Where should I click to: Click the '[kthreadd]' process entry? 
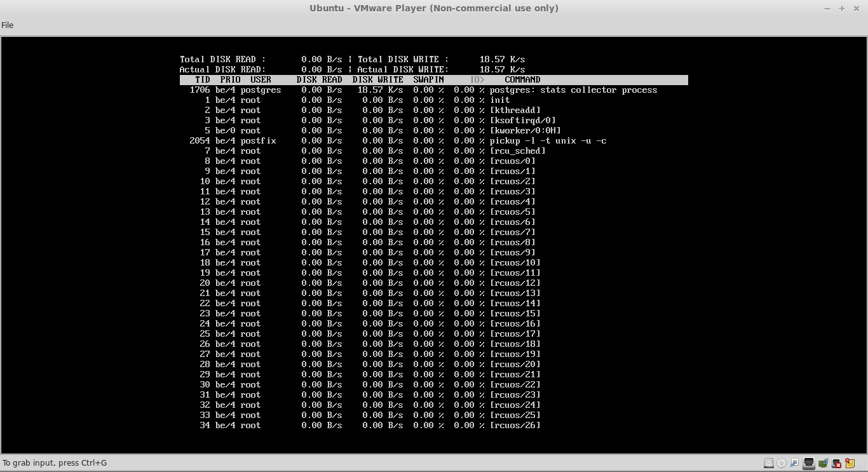click(515, 111)
